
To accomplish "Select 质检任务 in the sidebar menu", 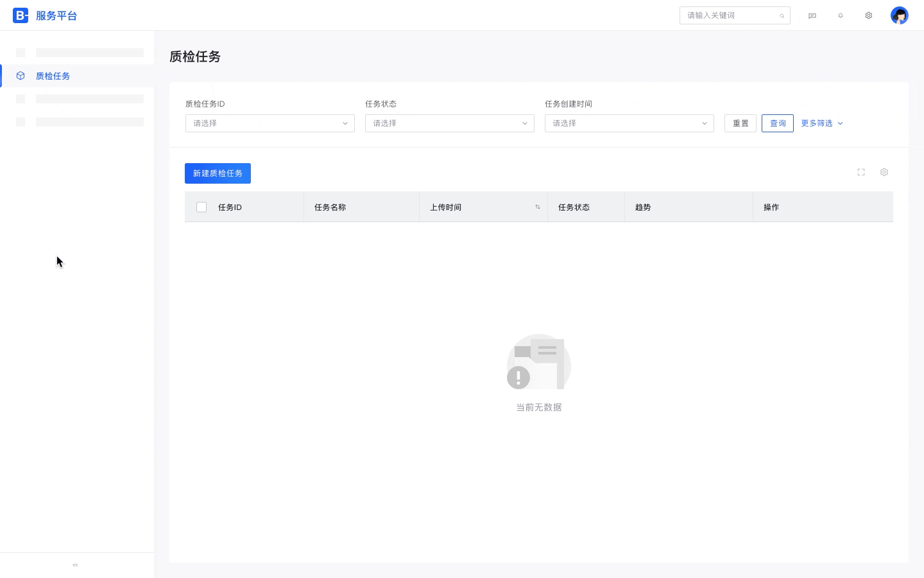I will (x=77, y=76).
